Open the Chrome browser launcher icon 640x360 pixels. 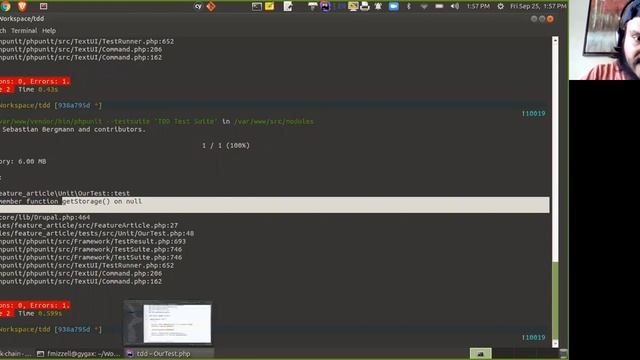click(6, 6)
